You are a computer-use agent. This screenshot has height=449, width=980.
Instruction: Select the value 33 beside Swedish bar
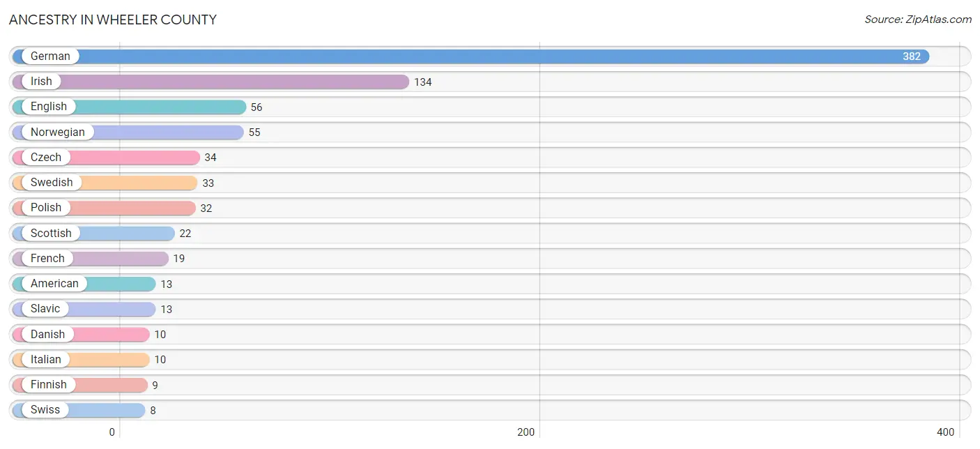(208, 183)
